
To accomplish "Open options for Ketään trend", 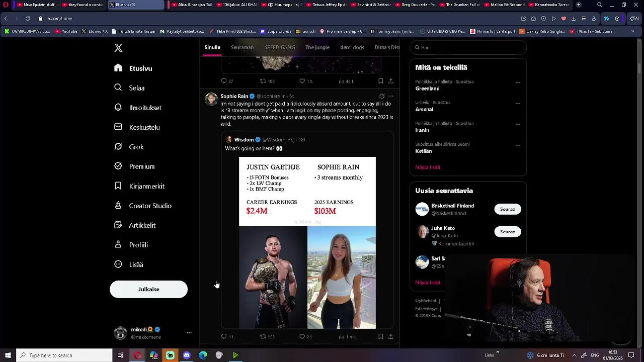I will pos(518,145).
